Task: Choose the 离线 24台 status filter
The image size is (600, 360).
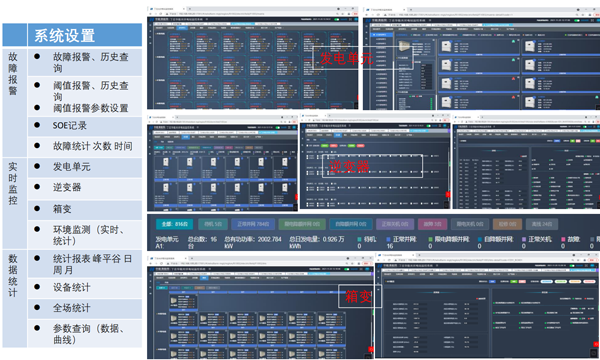Action: pos(541,224)
